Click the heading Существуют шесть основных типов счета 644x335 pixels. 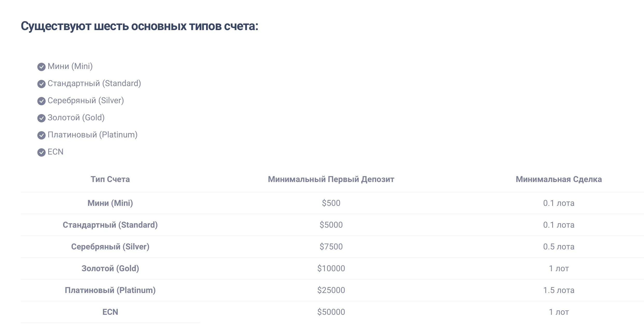(139, 26)
